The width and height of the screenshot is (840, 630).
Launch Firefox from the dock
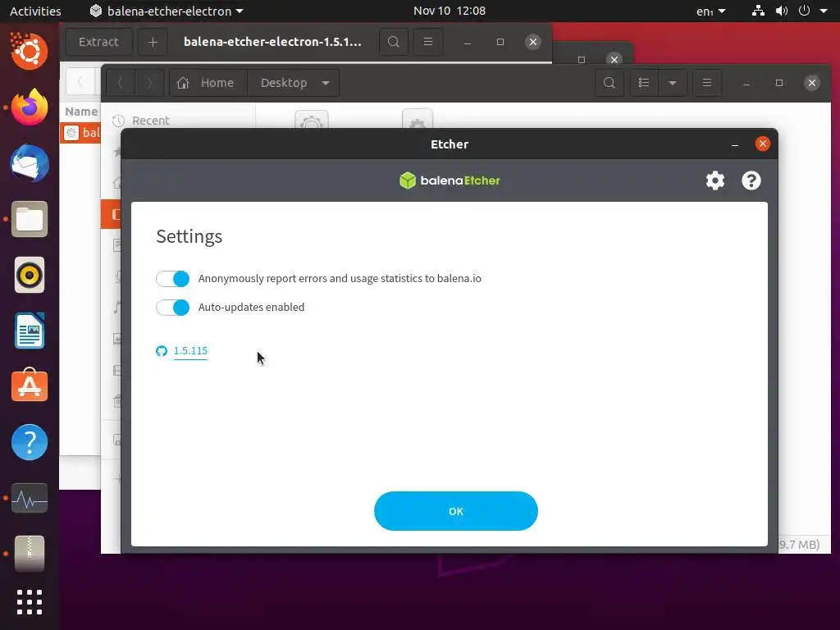[30, 107]
